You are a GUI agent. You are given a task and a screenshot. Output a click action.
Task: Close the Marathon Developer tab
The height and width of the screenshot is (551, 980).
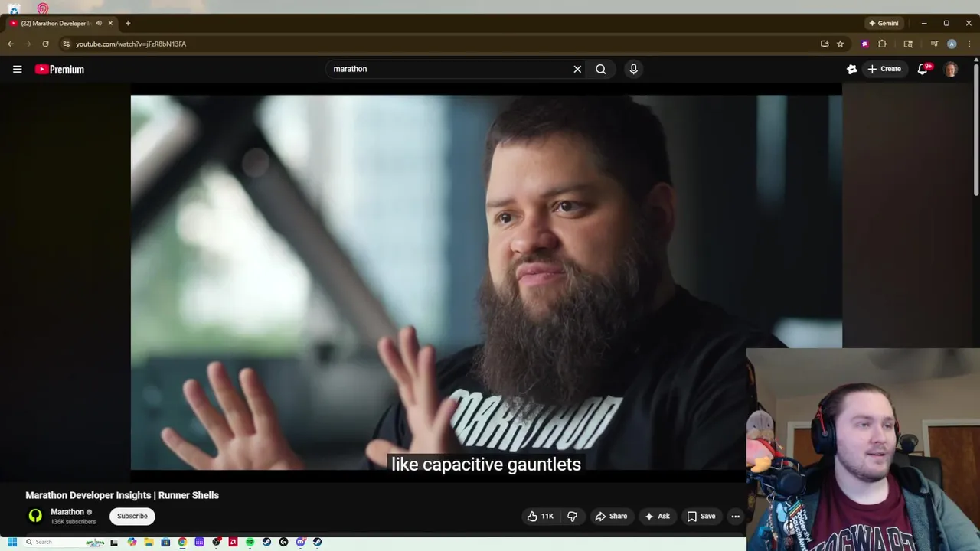coord(110,23)
